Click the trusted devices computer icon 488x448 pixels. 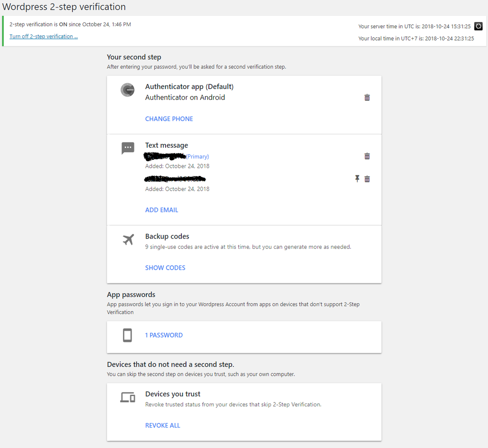(x=127, y=397)
